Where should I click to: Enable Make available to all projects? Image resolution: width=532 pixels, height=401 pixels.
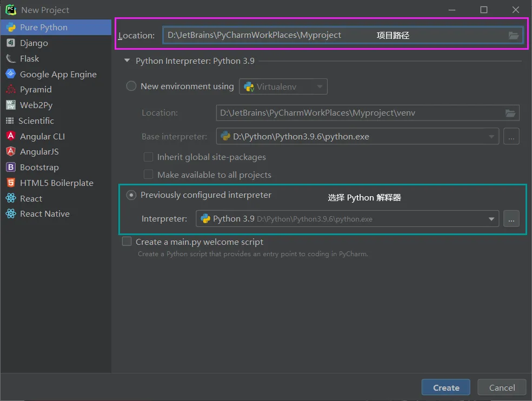tap(148, 175)
